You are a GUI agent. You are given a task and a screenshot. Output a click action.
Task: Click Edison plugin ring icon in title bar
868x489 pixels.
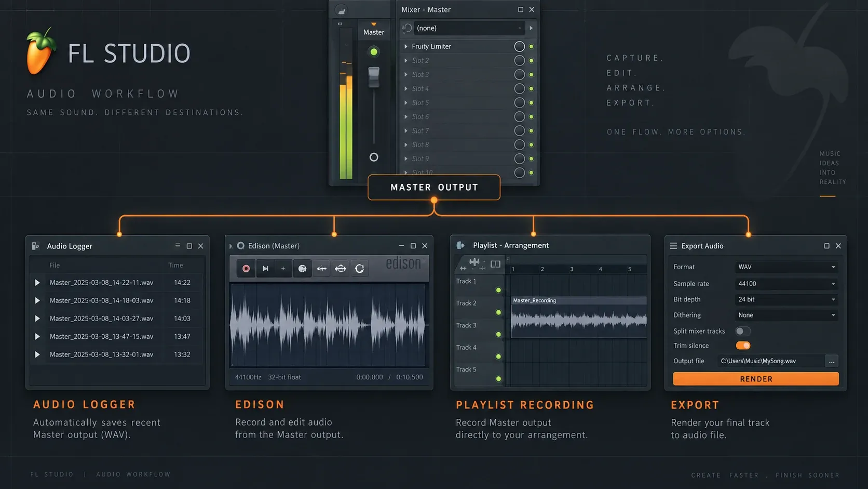tap(241, 246)
